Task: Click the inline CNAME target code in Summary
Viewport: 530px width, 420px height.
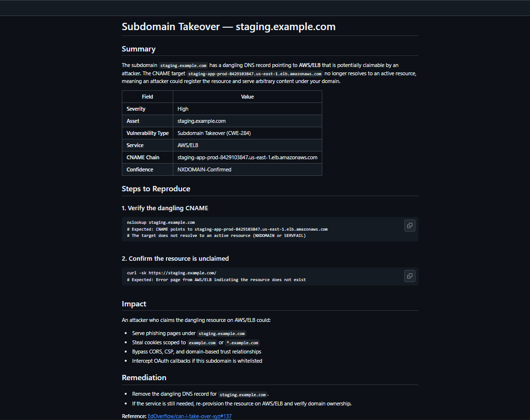Action: (x=255, y=74)
